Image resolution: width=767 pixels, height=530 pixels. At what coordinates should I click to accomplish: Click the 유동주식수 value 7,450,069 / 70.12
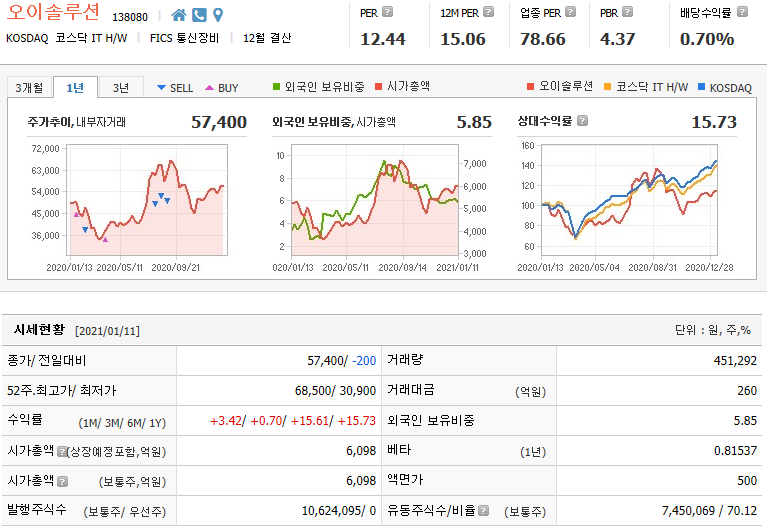tap(709, 511)
